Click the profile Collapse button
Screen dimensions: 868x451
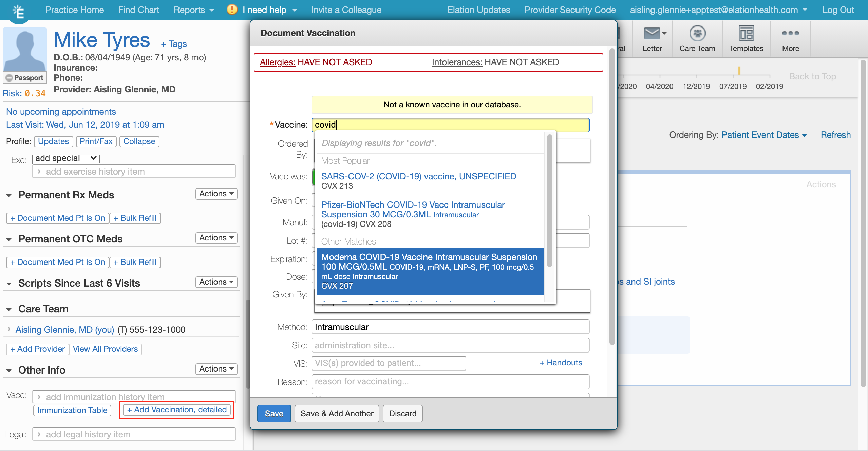tap(139, 141)
